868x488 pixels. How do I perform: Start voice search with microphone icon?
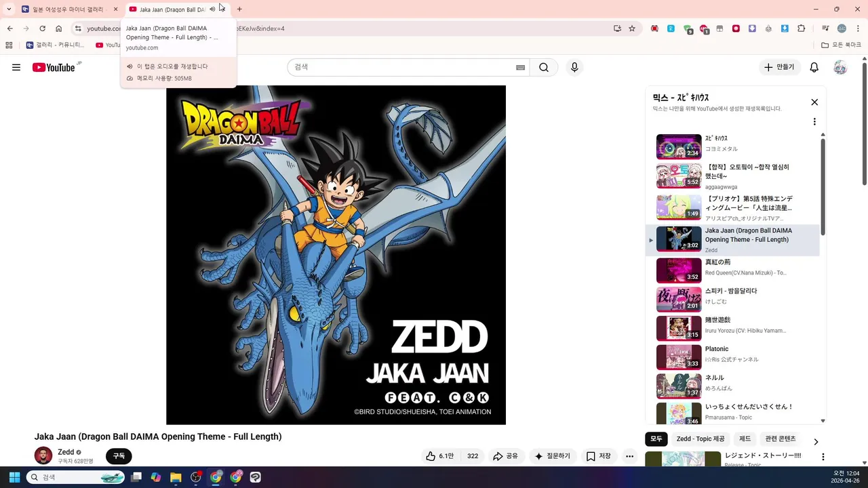pos(574,67)
